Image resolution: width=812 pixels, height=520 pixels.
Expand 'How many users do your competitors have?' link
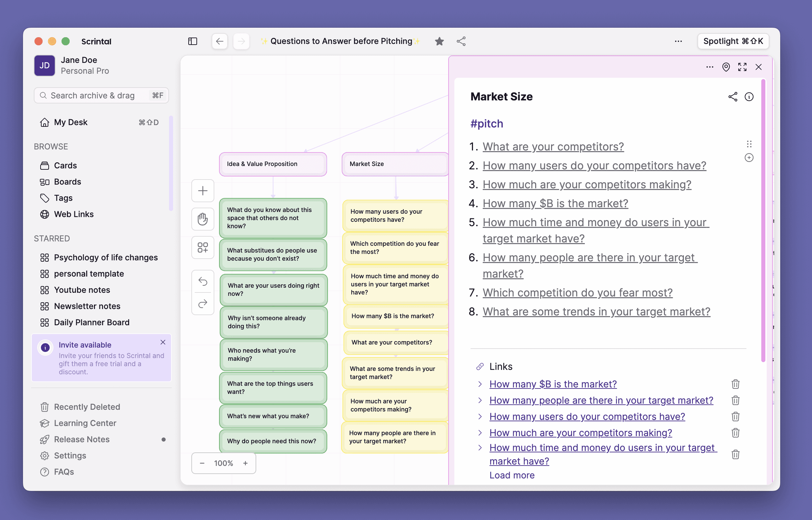tap(480, 417)
